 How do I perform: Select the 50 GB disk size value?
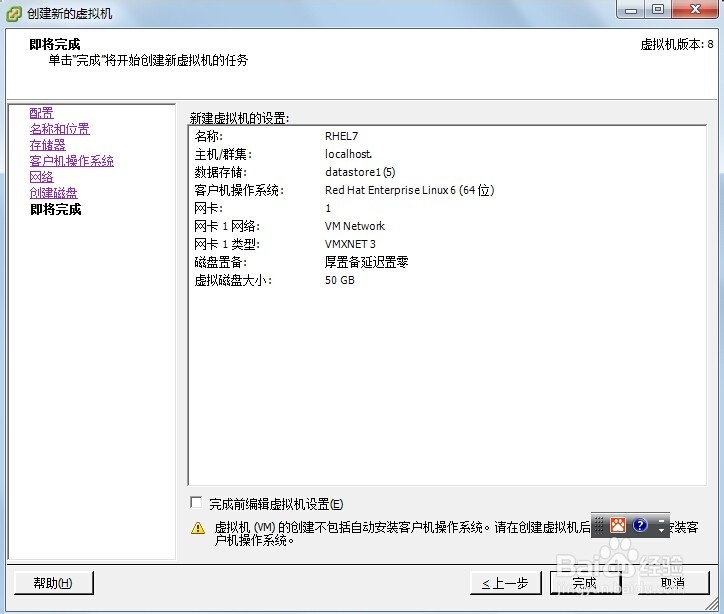point(340,280)
